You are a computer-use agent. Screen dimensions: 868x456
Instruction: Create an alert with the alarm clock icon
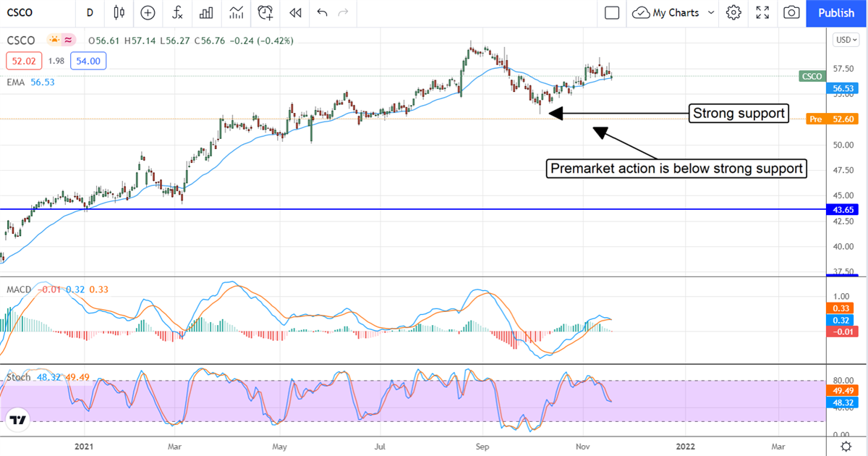pyautogui.click(x=265, y=12)
